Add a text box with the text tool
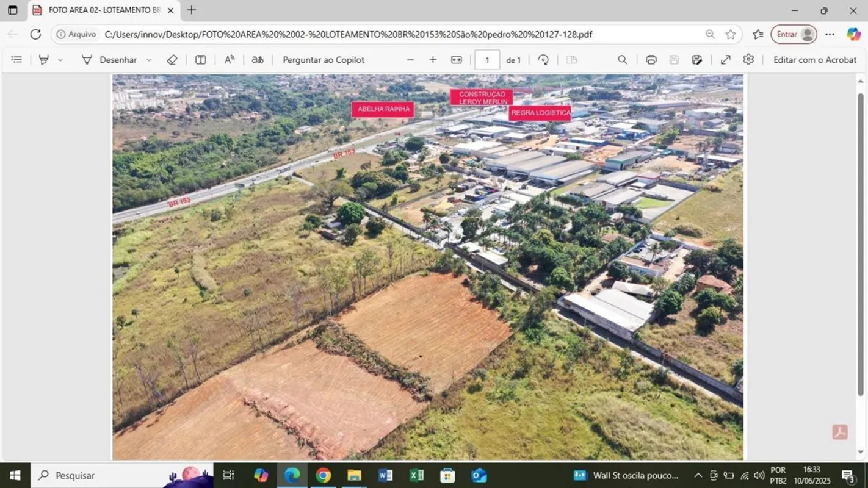The height and width of the screenshot is (488, 868). point(200,60)
